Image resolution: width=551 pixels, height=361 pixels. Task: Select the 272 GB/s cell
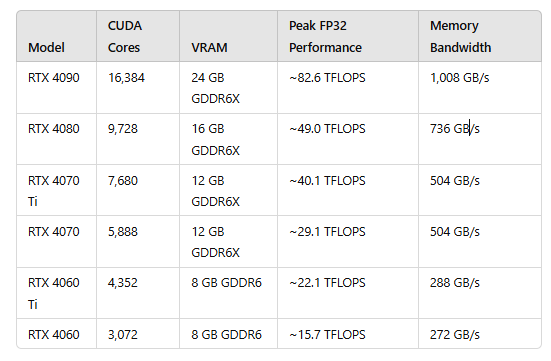(x=455, y=334)
